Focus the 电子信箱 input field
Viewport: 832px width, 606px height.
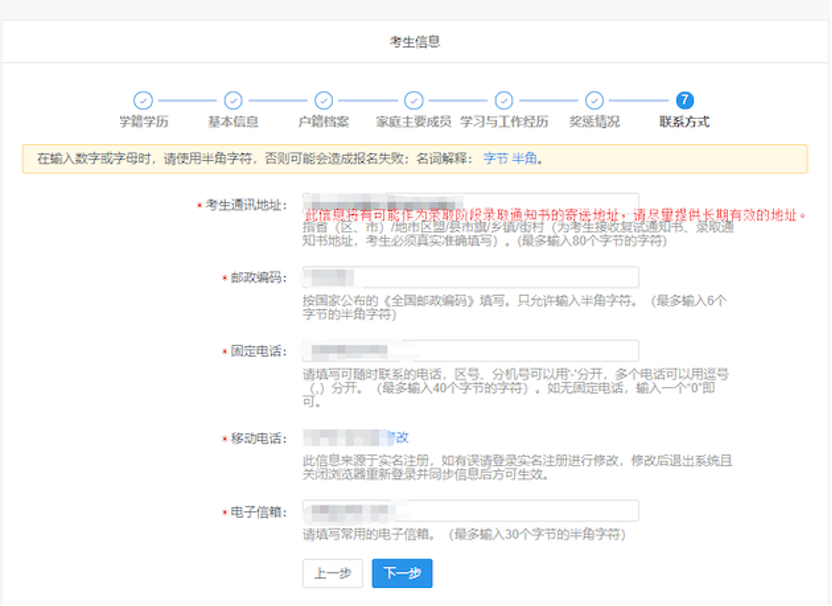pos(471,510)
